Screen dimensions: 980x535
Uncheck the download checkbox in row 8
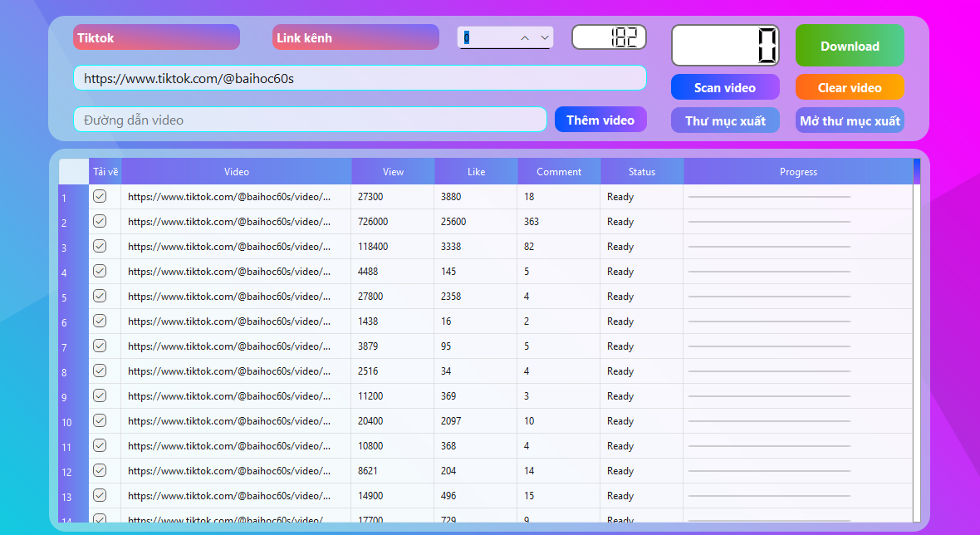pos(100,371)
